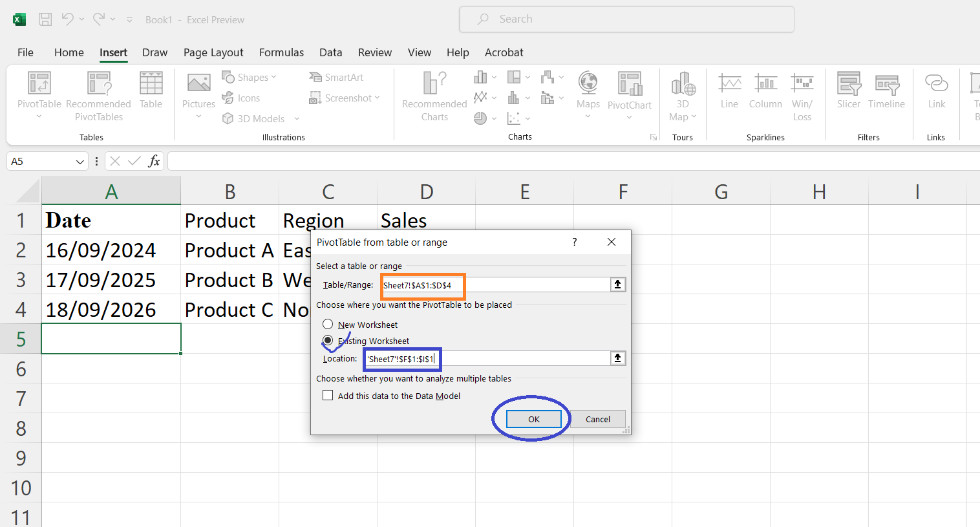
Task: Check Add this data to the Data Model
Action: point(328,396)
